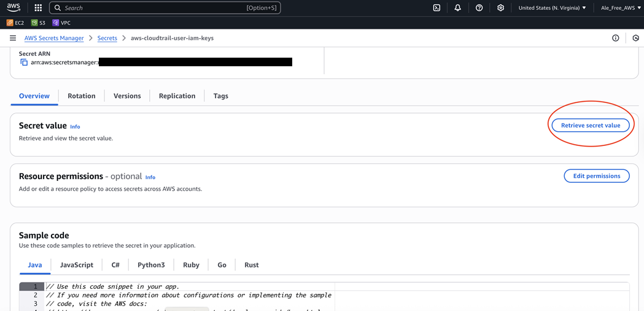The height and width of the screenshot is (311, 644).
Task: Launch CloudShell terminal icon
Action: [437, 8]
